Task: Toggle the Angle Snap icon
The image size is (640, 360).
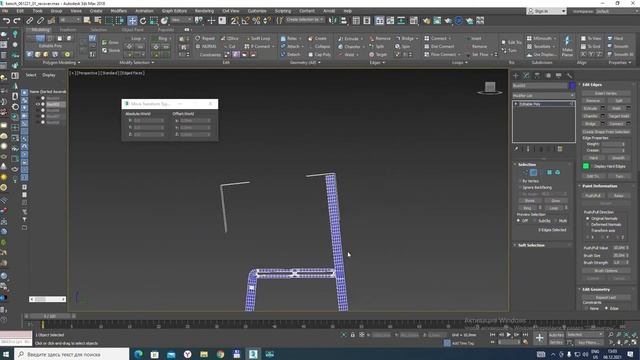Action: coord(245,20)
